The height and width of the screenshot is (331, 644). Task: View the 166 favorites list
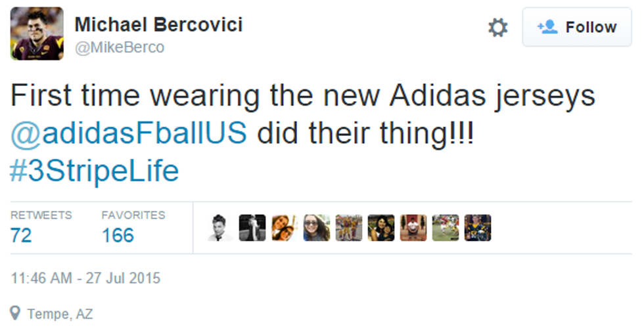[x=118, y=234]
